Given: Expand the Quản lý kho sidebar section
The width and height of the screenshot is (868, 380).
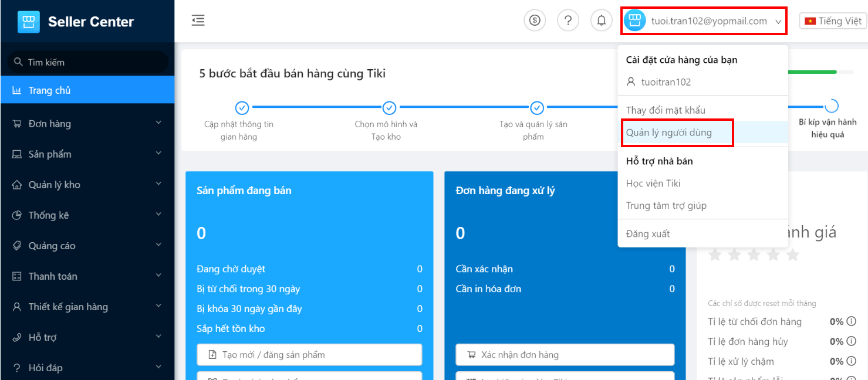Looking at the screenshot, I should [87, 185].
